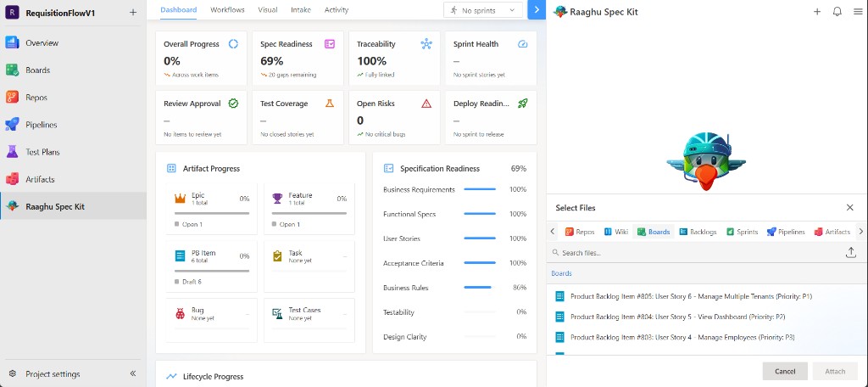
Task: Click the Test Coverage flask icon
Action: [330, 104]
